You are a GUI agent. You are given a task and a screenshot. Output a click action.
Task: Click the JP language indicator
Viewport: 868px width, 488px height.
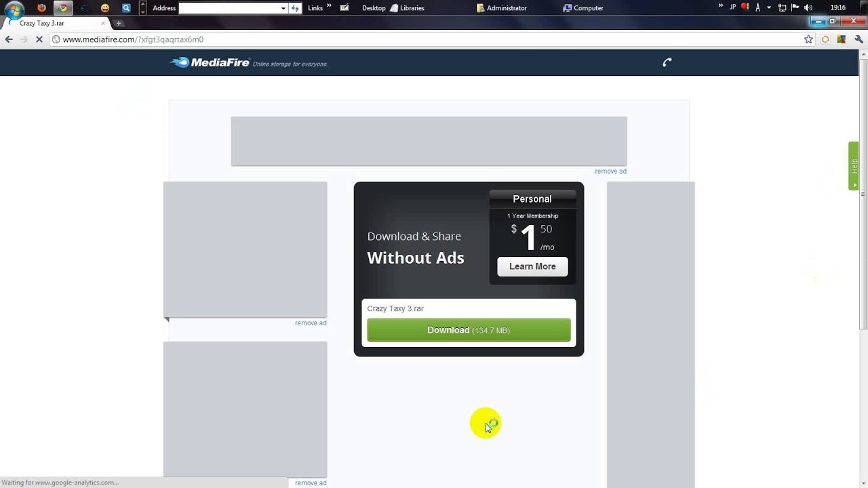click(732, 7)
